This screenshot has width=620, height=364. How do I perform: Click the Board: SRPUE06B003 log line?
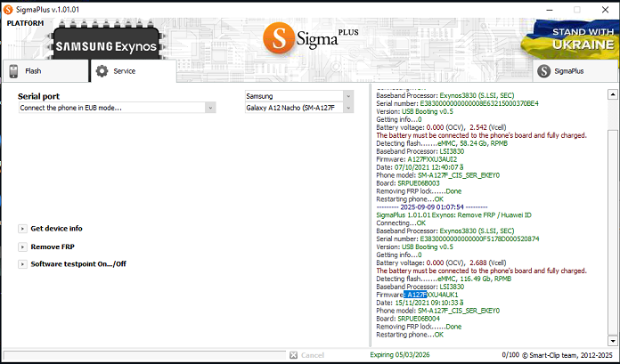[x=408, y=183]
